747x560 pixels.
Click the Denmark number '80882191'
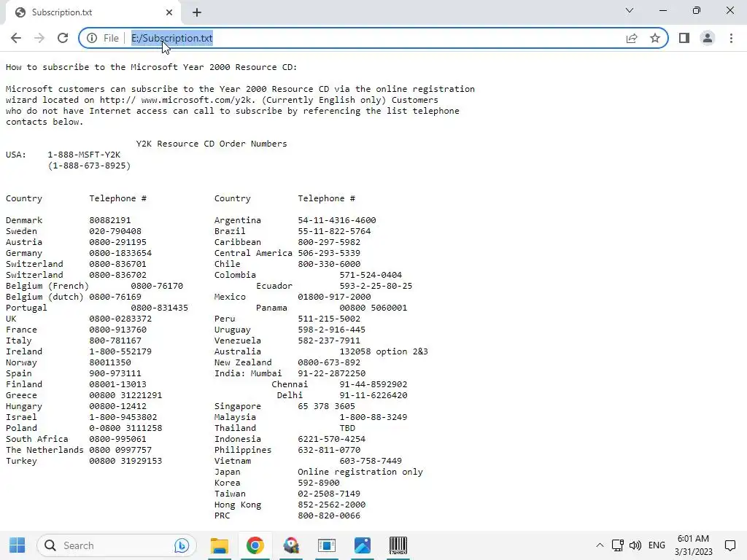pos(110,220)
